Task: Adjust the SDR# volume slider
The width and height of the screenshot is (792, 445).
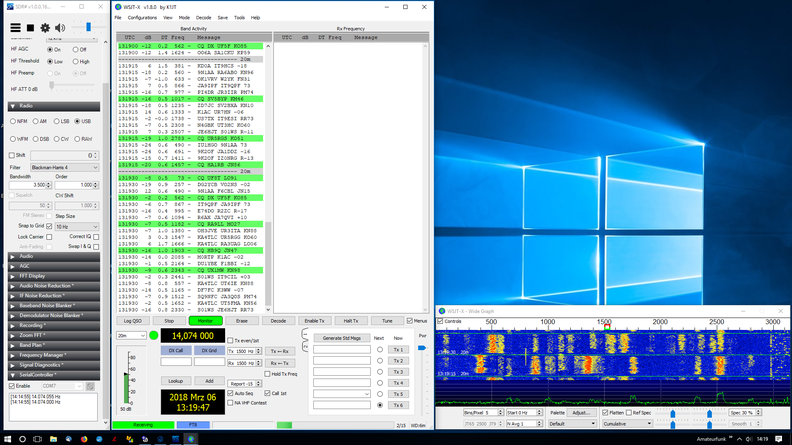Action: [87, 28]
